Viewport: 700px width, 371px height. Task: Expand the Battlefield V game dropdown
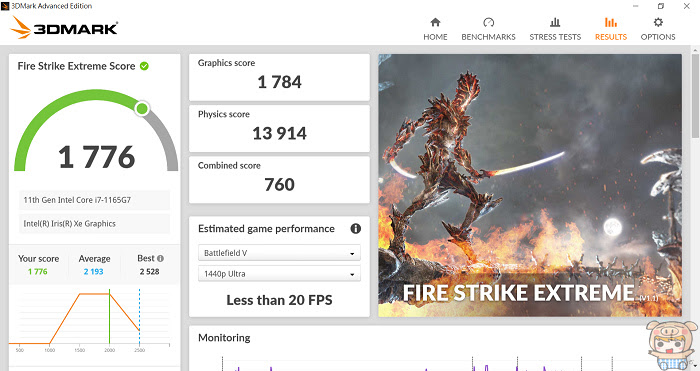pyautogui.click(x=279, y=253)
